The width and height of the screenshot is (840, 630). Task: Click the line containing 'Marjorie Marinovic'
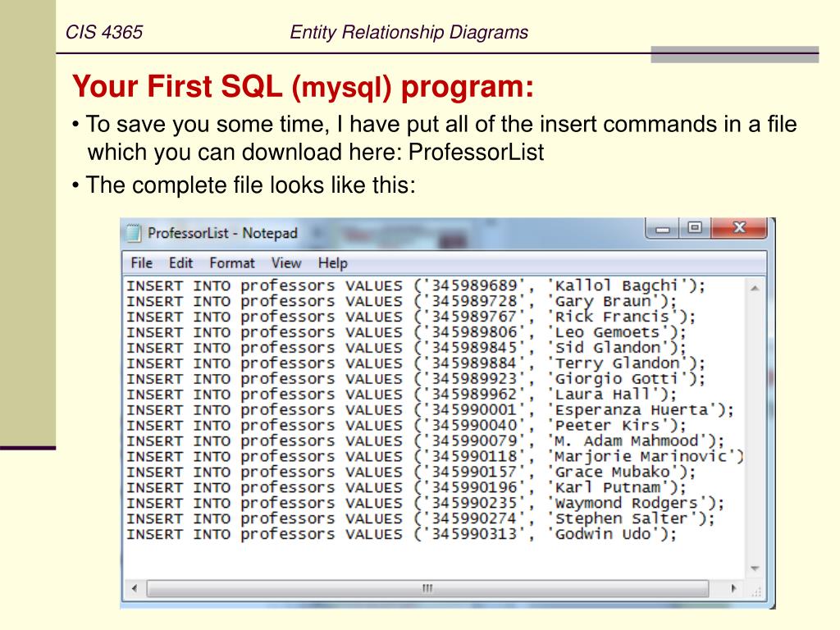coord(435,456)
